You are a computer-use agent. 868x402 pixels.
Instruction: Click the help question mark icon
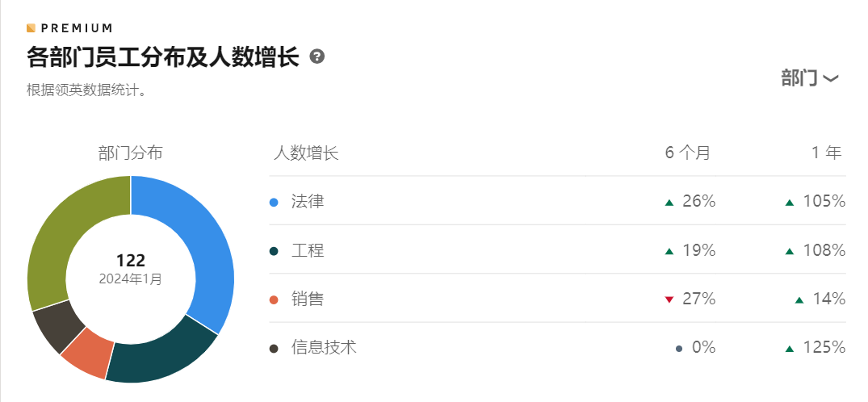(x=317, y=57)
